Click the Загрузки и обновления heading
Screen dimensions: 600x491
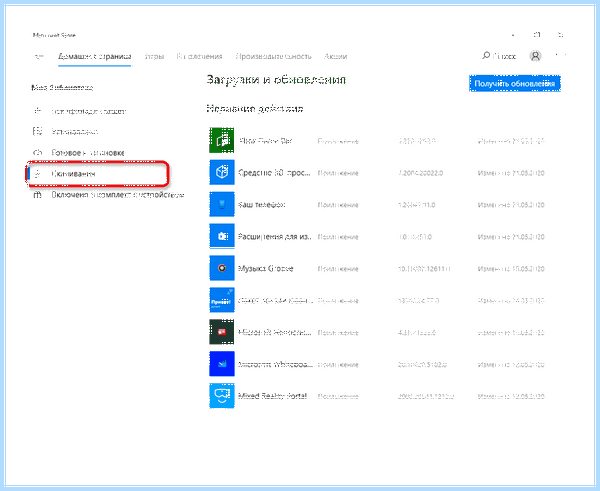tap(276, 80)
